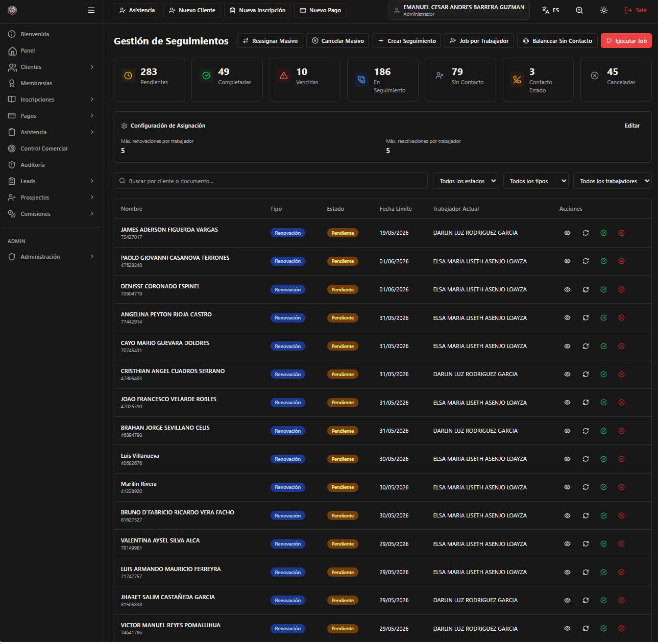This screenshot has width=658, height=644.
Task: Expand the Clientes sidebar submenu
Action: coord(51,67)
